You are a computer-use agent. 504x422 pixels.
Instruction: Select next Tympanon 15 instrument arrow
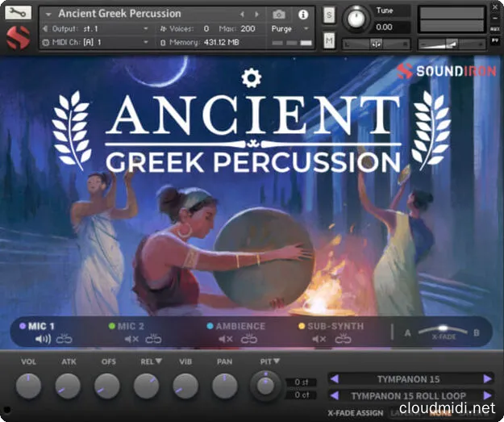(487, 378)
